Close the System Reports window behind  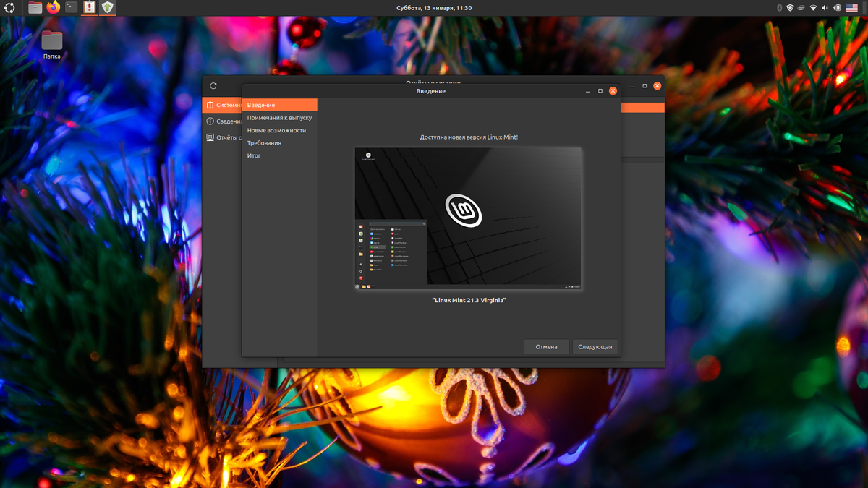pyautogui.click(x=658, y=85)
